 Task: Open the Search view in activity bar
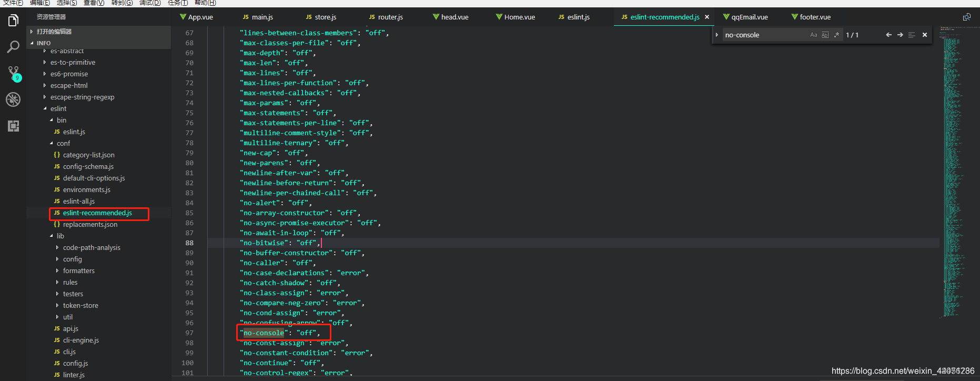[x=13, y=47]
